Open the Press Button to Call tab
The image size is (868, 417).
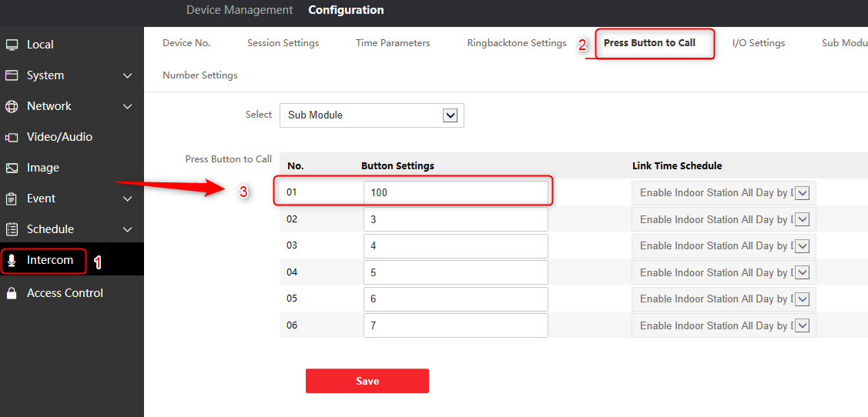[649, 42]
